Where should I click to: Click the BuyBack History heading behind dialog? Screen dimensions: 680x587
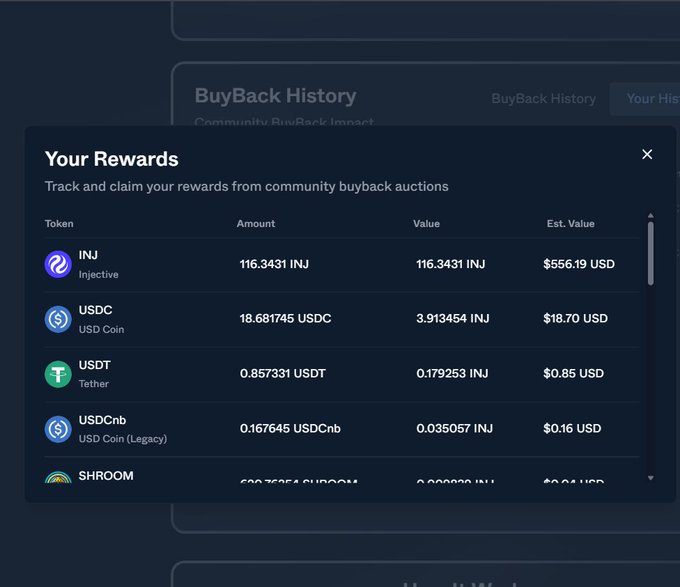coord(275,96)
